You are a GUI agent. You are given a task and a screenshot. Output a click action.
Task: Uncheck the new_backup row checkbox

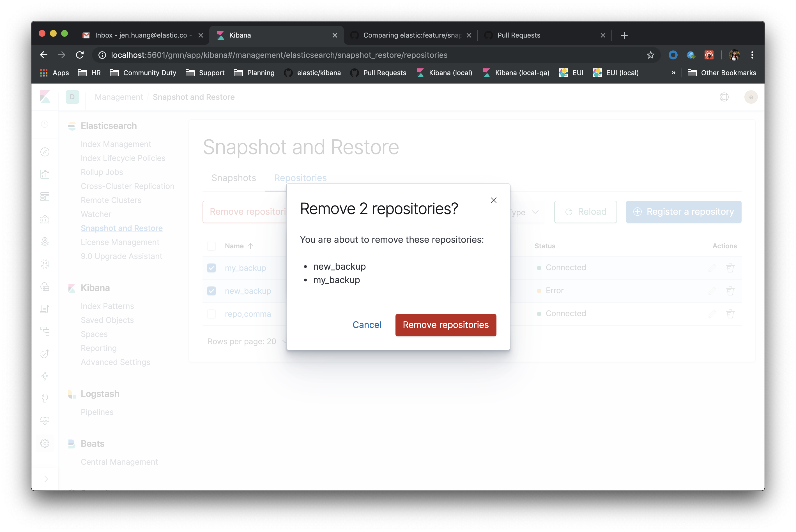click(x=211, y=291)
